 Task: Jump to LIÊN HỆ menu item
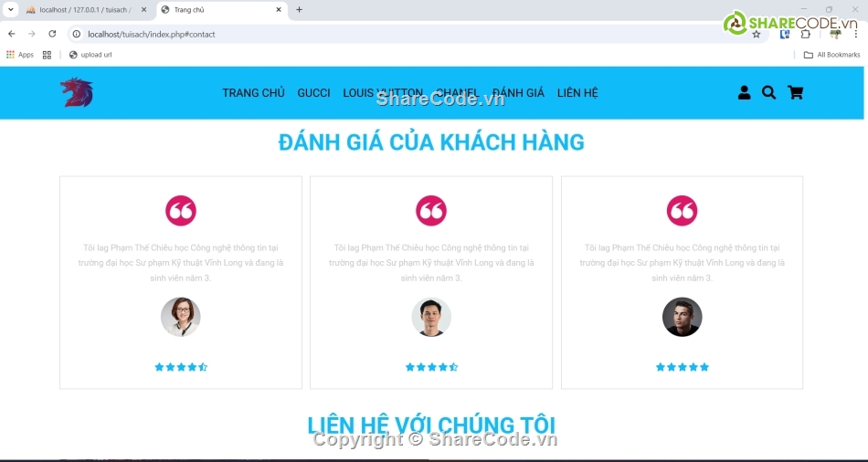[x=577, y=93]
